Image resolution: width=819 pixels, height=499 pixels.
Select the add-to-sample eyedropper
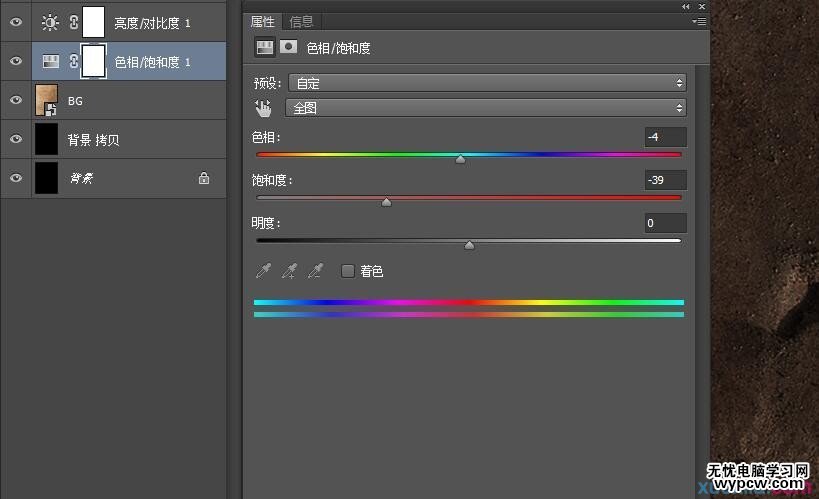point(290,271)
